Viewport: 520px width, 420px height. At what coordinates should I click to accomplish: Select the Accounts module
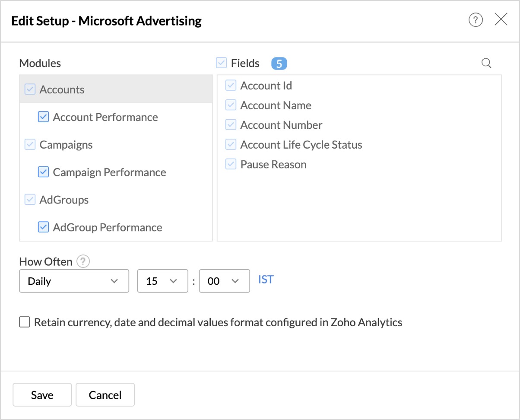tap(62, 90)
